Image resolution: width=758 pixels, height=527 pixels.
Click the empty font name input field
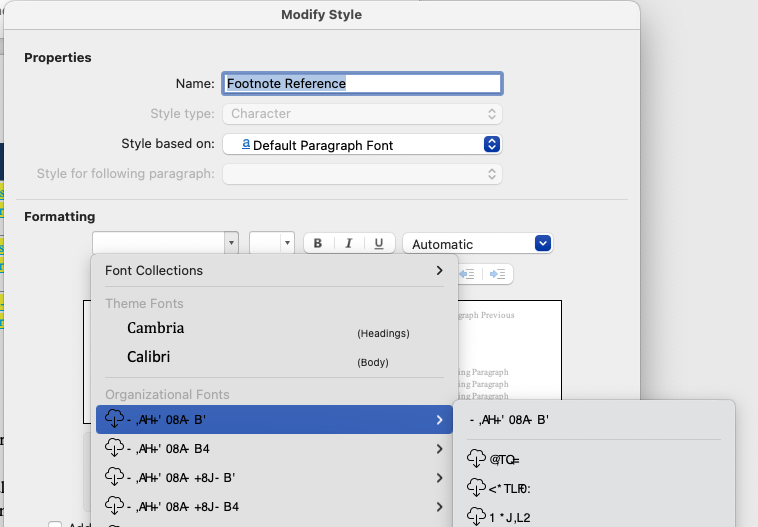[159, 243]
